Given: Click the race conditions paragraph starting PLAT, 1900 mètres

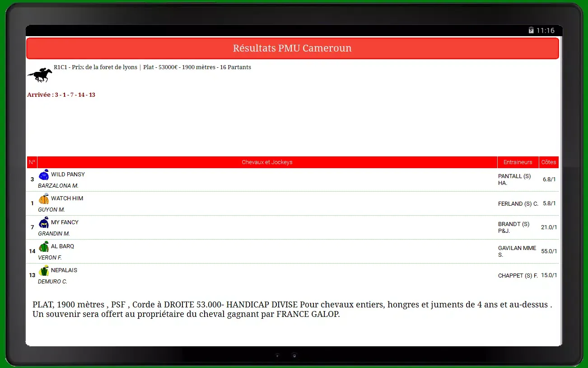Looking at the screenshot, I should (x=292, y=309).
